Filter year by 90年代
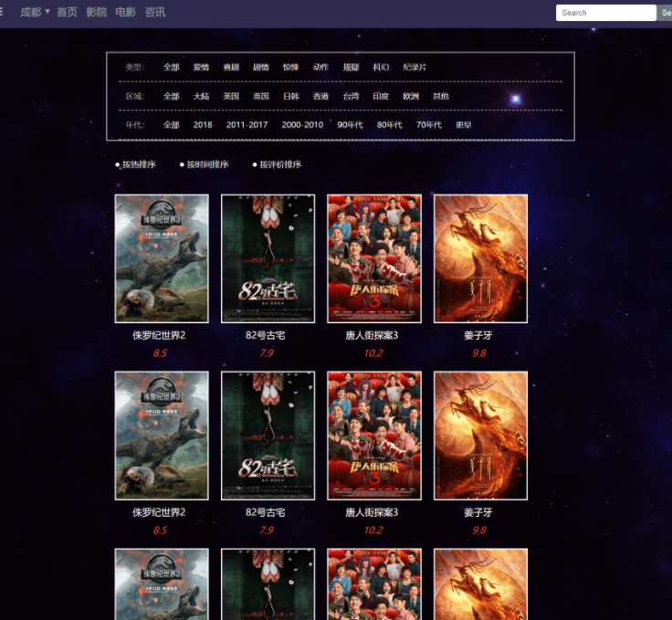The width and height of the screenshot is (672, 620). [x=350, y=125]
